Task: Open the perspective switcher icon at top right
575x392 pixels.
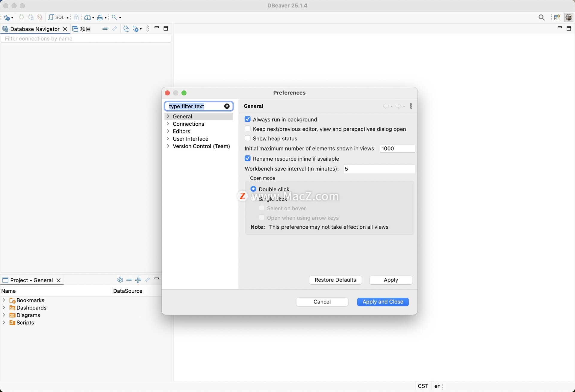Action: (557, 17)
